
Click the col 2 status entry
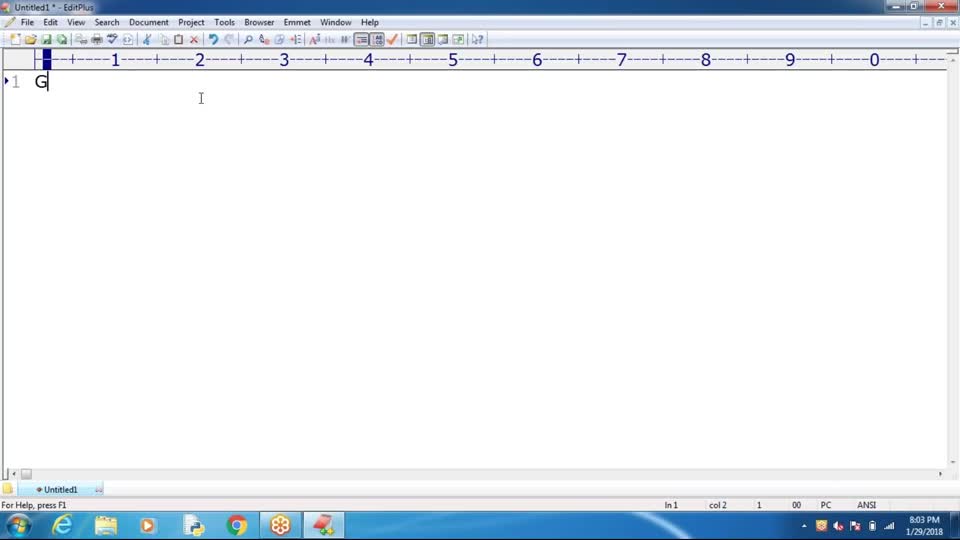pyautogui.click(x=718, y=505)
